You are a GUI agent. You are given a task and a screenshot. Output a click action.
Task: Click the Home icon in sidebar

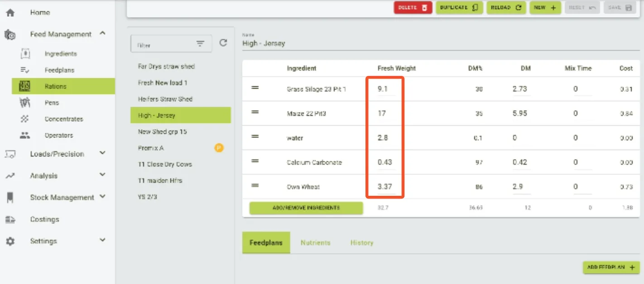(10, 13)
